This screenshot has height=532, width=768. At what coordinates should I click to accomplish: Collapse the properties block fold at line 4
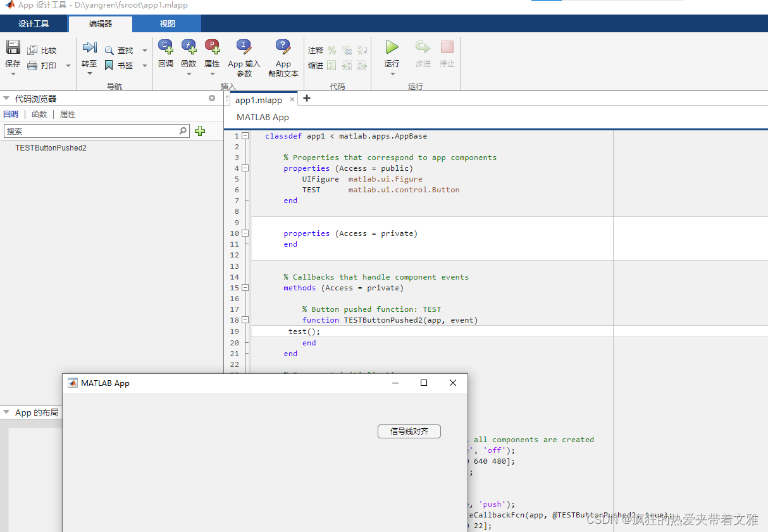(245, 168)
